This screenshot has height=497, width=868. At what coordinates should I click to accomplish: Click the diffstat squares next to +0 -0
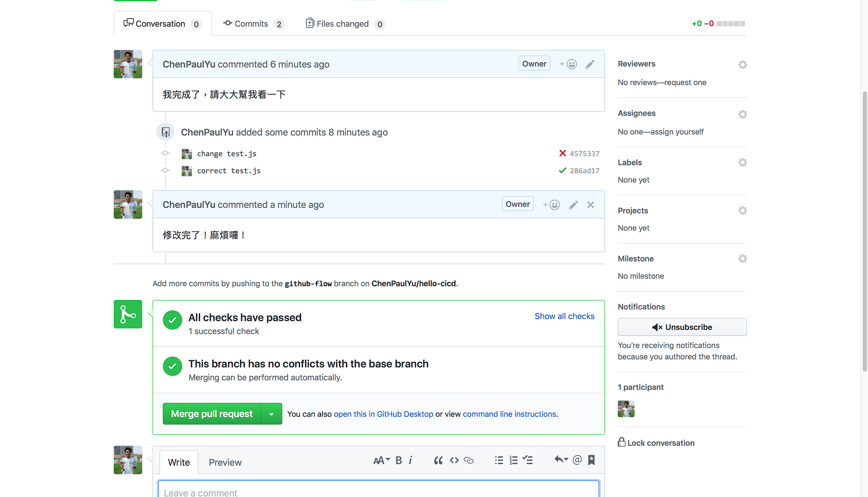pos(730,23)
